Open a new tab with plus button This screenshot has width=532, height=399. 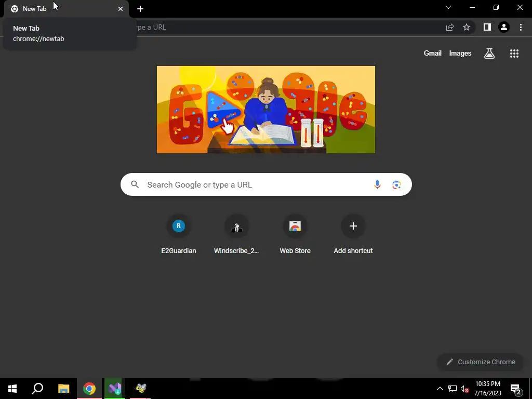pyautogui.click(x=140, y=9)
